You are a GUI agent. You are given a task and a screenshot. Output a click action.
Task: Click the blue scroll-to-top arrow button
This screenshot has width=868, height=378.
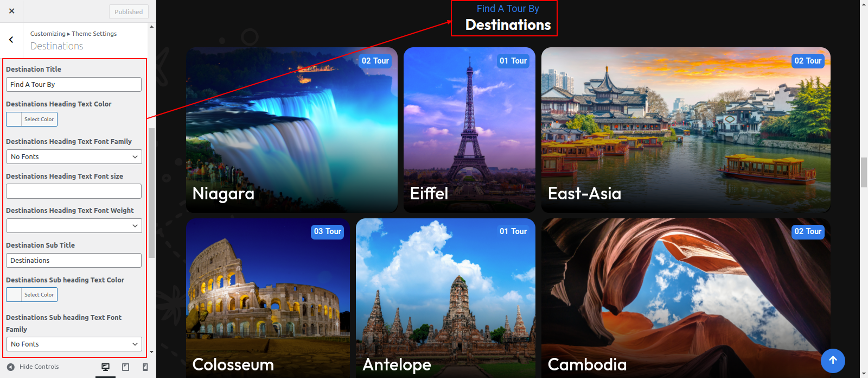[833, 361]
